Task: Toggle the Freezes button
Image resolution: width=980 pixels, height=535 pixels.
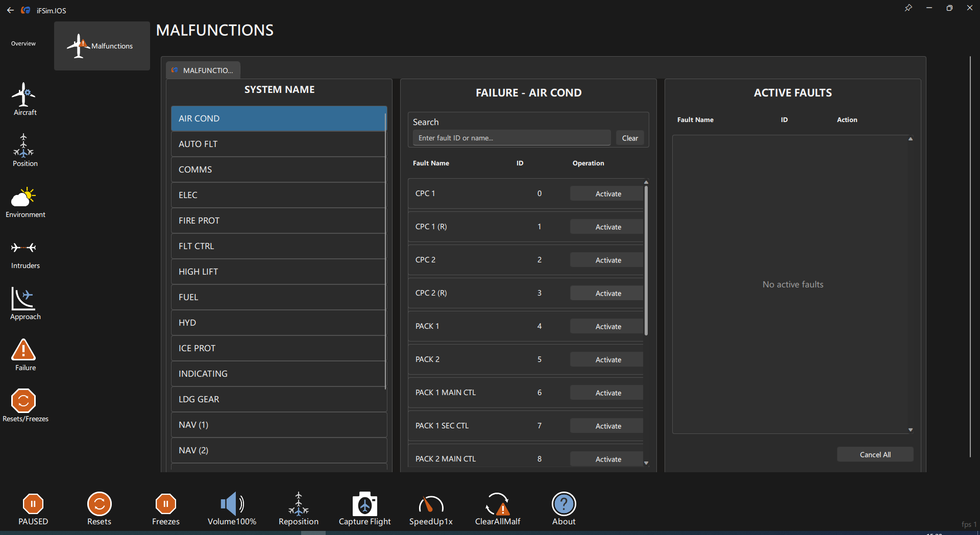Action: (165, 504)
